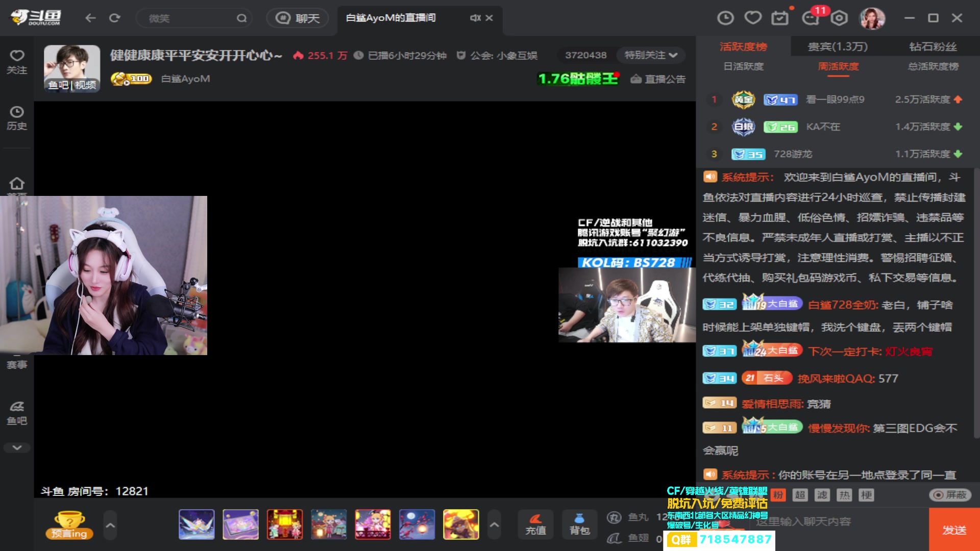Open 关注 in the left sidebar

tap(17, 62)
